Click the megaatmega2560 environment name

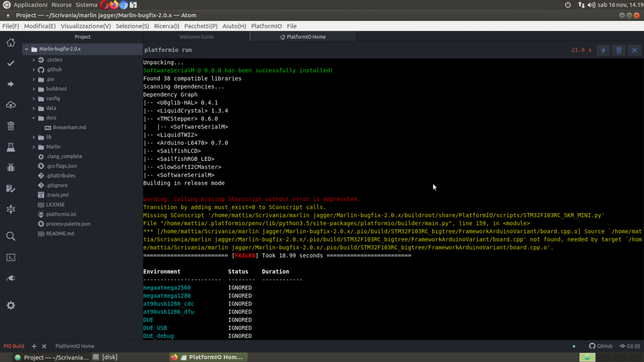[167, 288]
